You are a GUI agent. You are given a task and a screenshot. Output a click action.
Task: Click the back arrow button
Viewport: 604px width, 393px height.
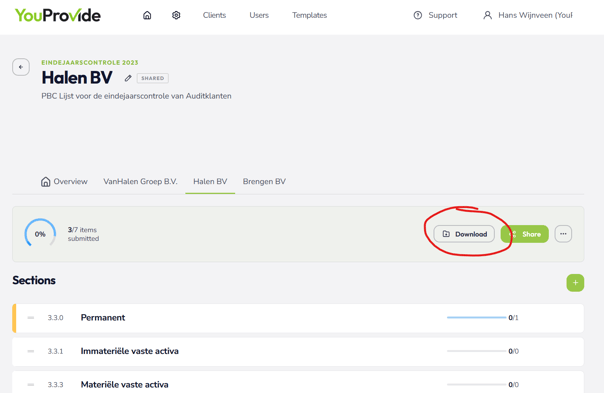click(x=21, y=67)
